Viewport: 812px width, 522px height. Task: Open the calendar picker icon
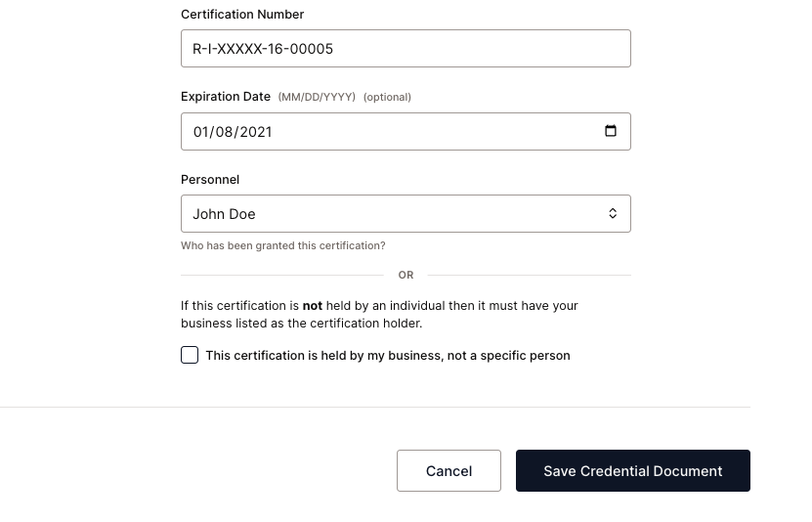[x=611, y=131]
